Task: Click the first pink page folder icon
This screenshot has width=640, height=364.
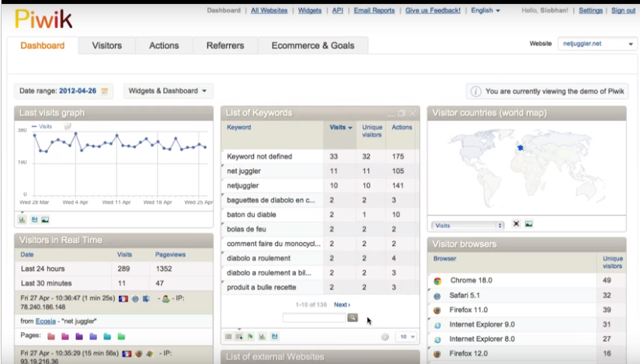Action: pos(51,336)
